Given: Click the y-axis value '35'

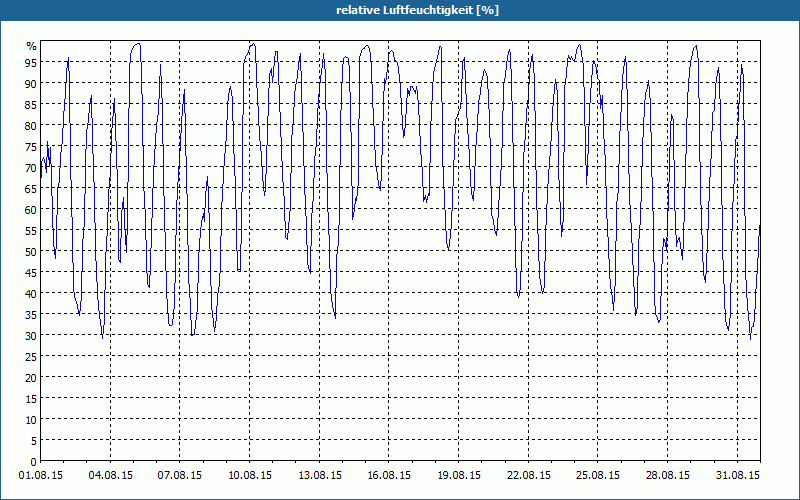Looking at the screenshot, I should 31,315.
